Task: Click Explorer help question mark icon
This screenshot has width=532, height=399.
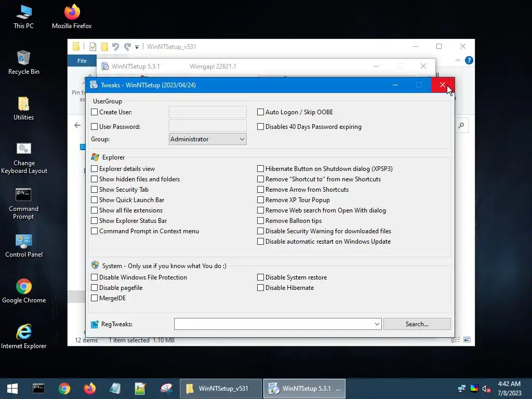Action: click(x=469, y=60)
